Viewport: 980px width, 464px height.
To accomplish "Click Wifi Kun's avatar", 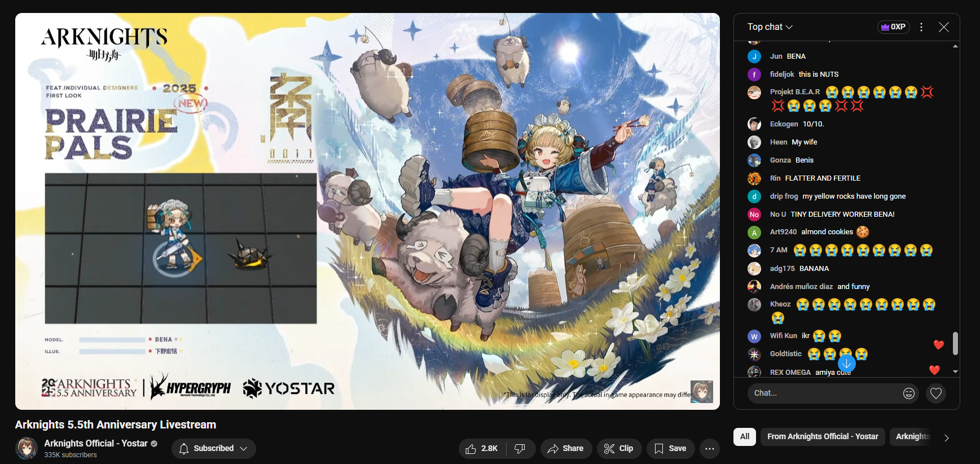I will (754, 336).
